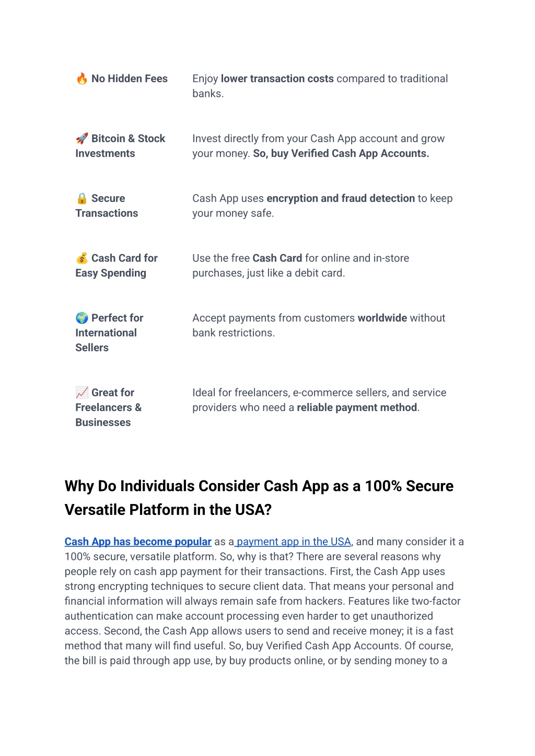The image size is (535, 756).
Task: Click the chart emoji next to Great for
Action: [82, 393]
